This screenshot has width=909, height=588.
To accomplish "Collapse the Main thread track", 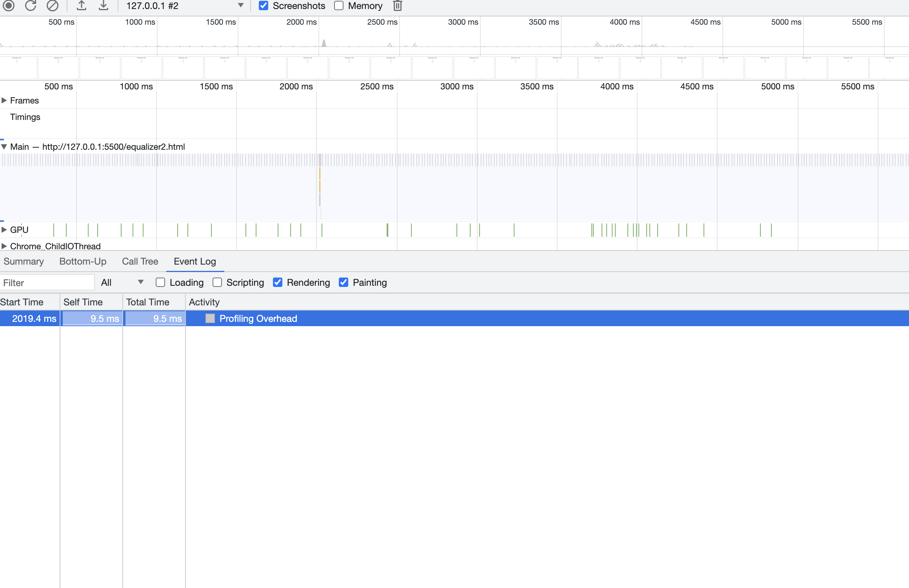I will 4,147.
